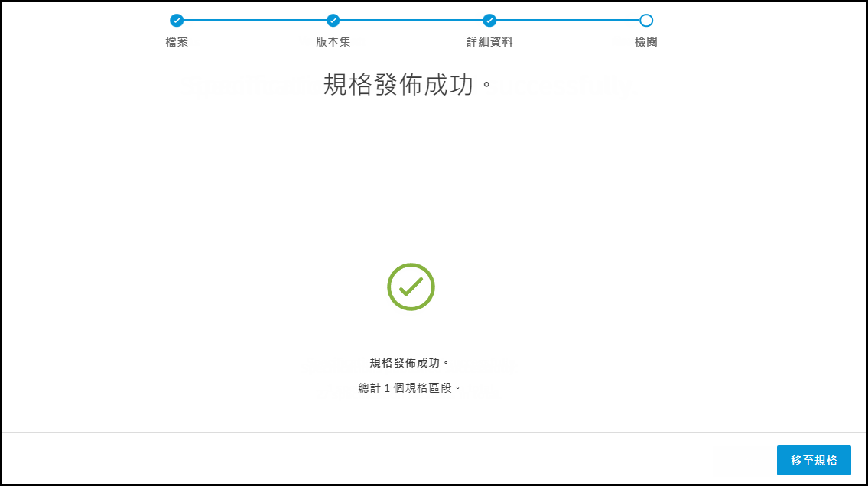Click the large 規格發佈成功 heading
This screenshot has height=486, width=868.
coord(408,85)
